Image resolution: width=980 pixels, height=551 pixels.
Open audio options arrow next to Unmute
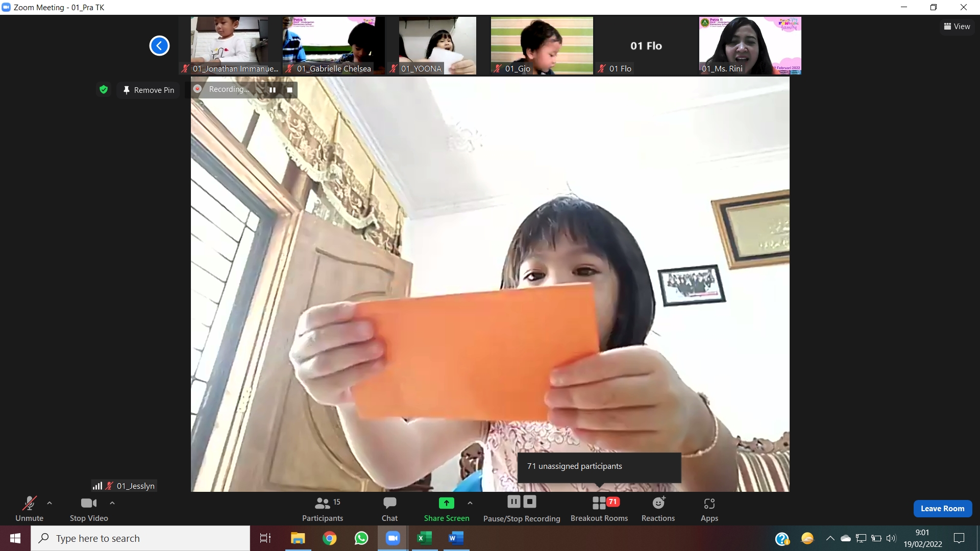[x=50, y=503]
